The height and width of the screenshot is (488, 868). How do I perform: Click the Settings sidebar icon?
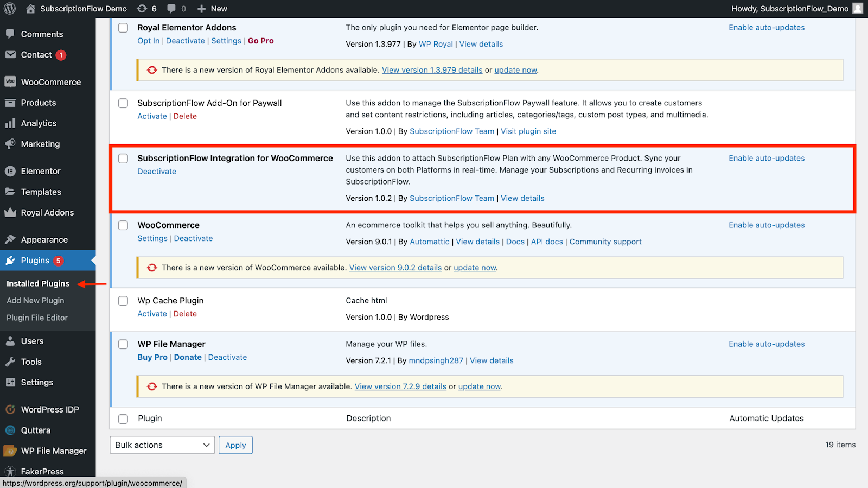pos(10,382)
